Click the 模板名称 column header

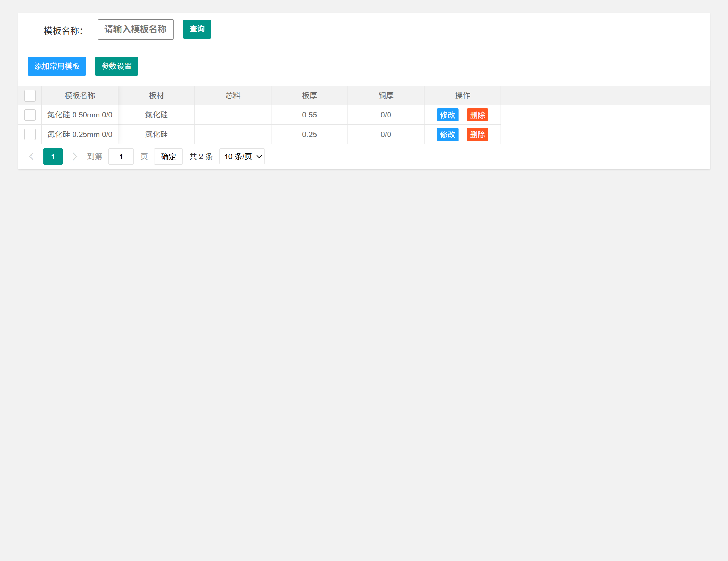point(80,96)
